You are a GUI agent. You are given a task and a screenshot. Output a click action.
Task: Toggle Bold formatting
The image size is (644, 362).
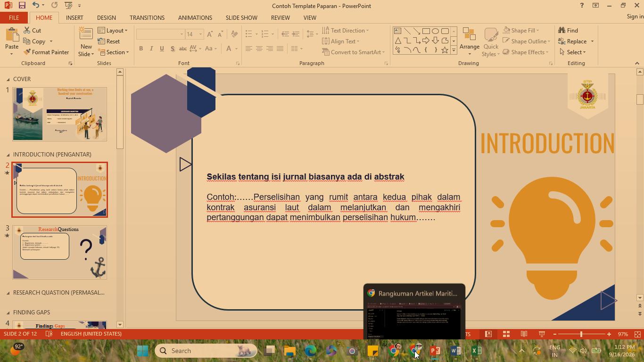click(141, 49)
